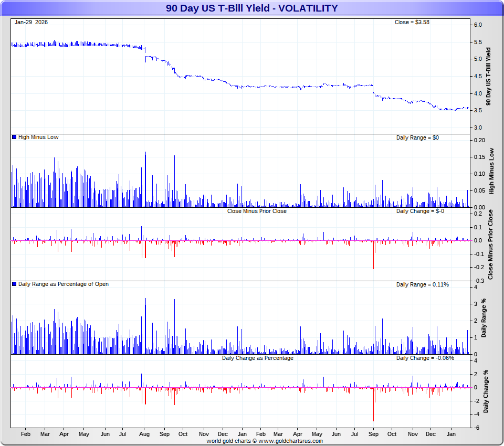This screenshot has height=446, width=504.
Task: Click the blue Daily Range as Percentage legend square
Action: click(x=14, y=284)
